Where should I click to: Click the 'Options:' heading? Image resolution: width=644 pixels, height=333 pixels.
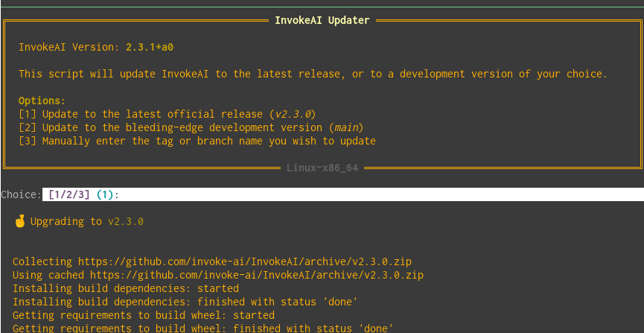tap(42, 101)
